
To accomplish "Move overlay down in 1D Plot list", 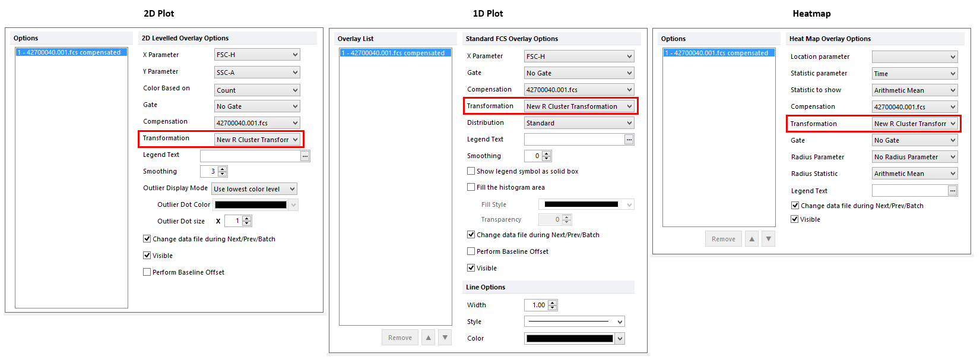I will tap(445, 338).
